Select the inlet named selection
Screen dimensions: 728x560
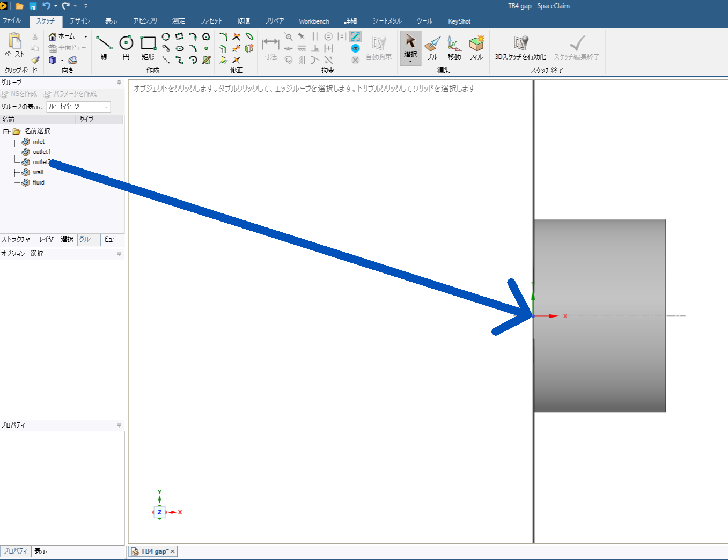pos(39,142)
